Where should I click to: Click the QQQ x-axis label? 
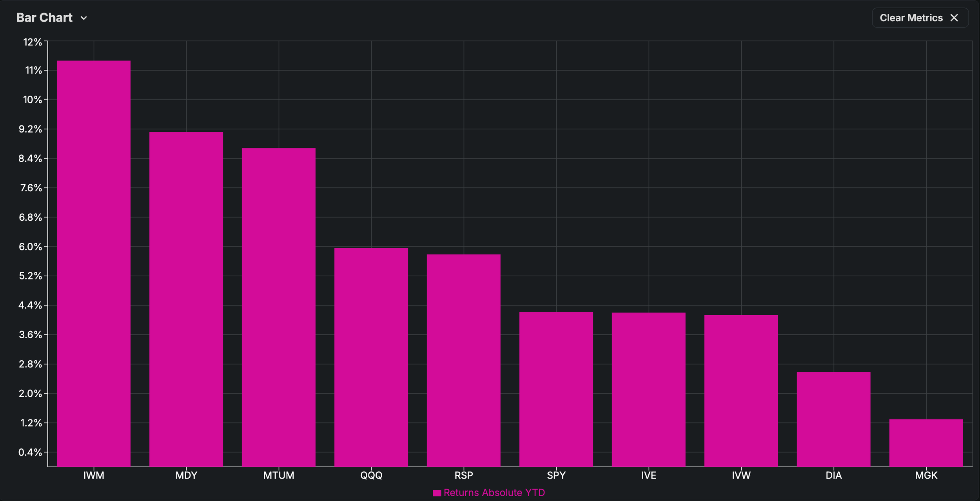(371, 476)
